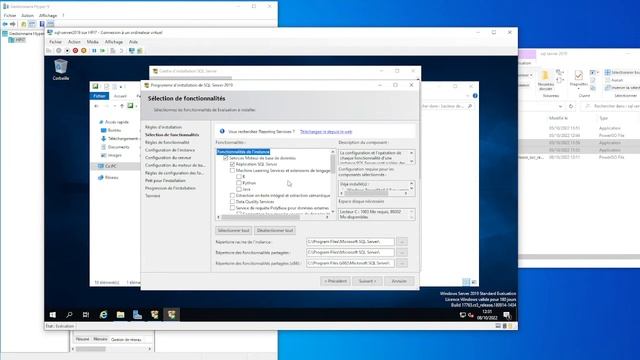
Task: Open notification center in VM tray
Action: 507,315
